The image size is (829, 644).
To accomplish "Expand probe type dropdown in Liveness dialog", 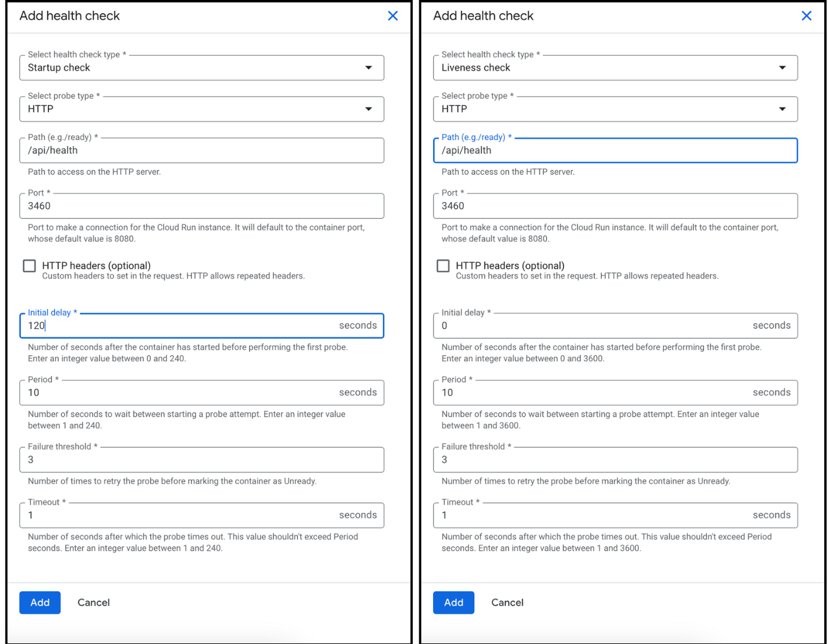I will point(615,109).
